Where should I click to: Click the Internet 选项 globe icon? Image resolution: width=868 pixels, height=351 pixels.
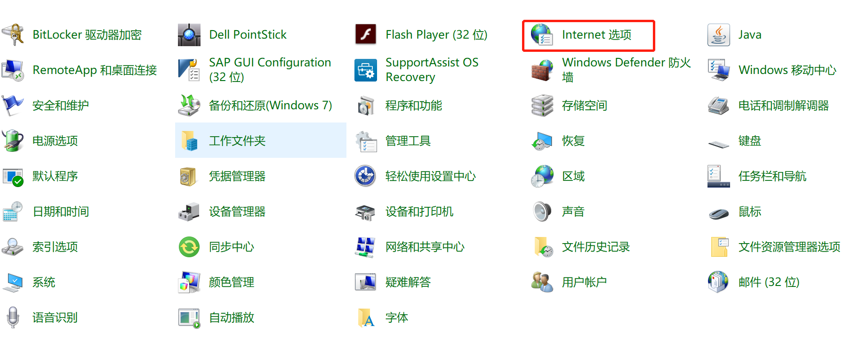click(x=542, y=35)
